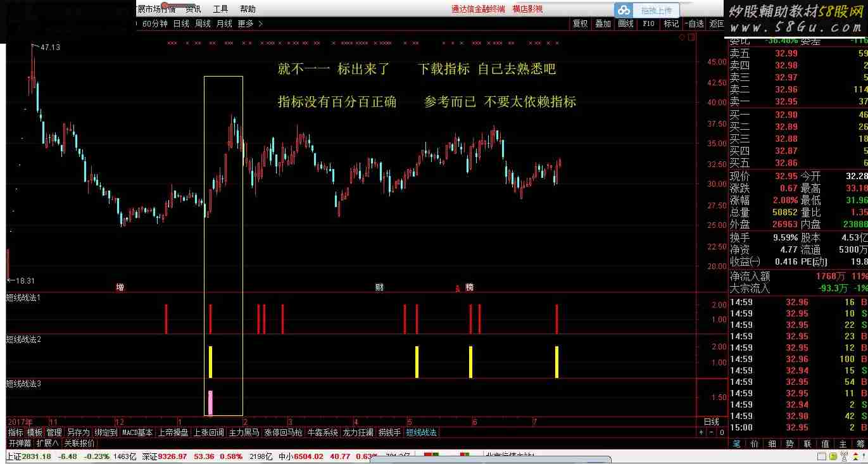
Task: Switch to the 月线 period tab
Action: [x=224, y=23]
